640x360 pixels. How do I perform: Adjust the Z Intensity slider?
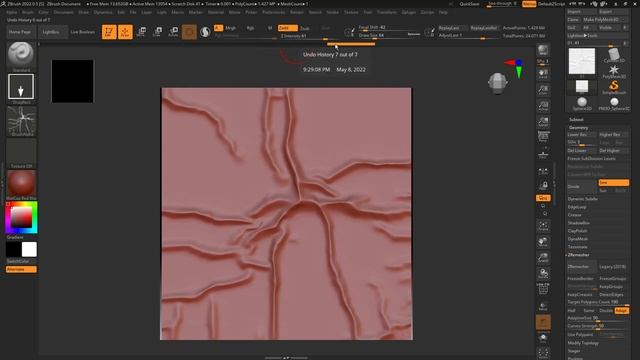tap(309, 36)
